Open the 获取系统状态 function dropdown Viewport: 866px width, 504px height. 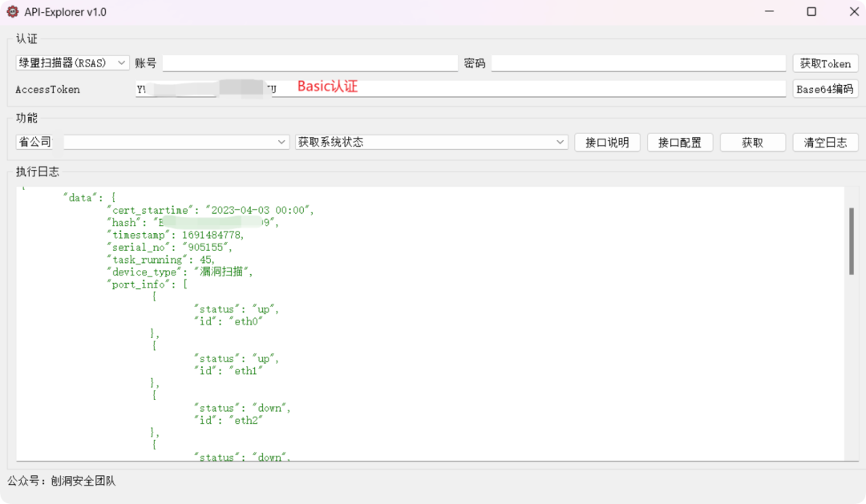click(x=431, y=143)
